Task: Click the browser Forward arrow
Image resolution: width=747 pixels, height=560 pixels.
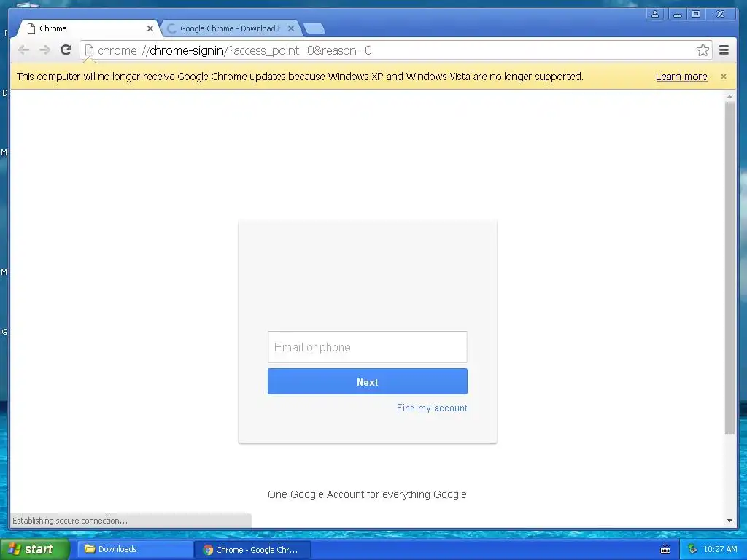Action: (x=44, y=50)
